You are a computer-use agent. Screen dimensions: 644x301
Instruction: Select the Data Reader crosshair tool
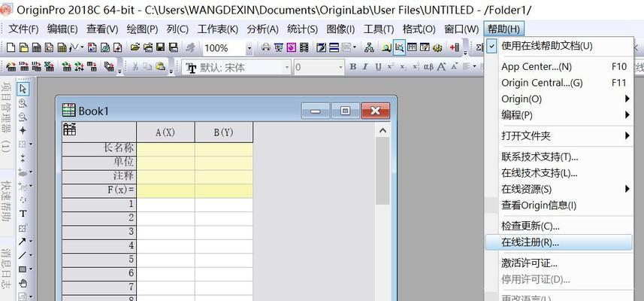point(23,131)
